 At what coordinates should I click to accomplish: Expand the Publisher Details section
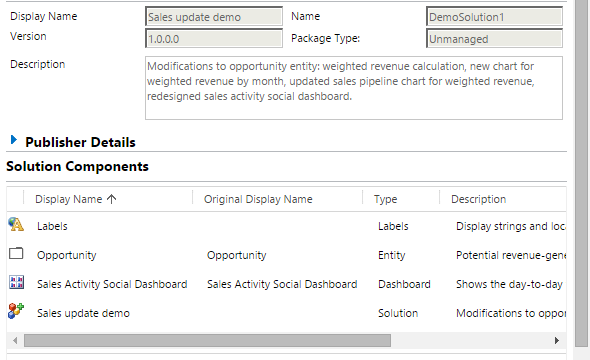tap(14, 140)
